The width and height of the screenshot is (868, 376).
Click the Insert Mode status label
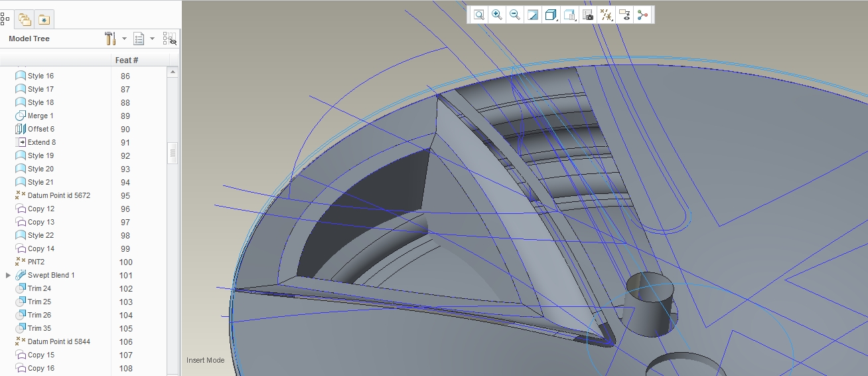tap(205, 360)
